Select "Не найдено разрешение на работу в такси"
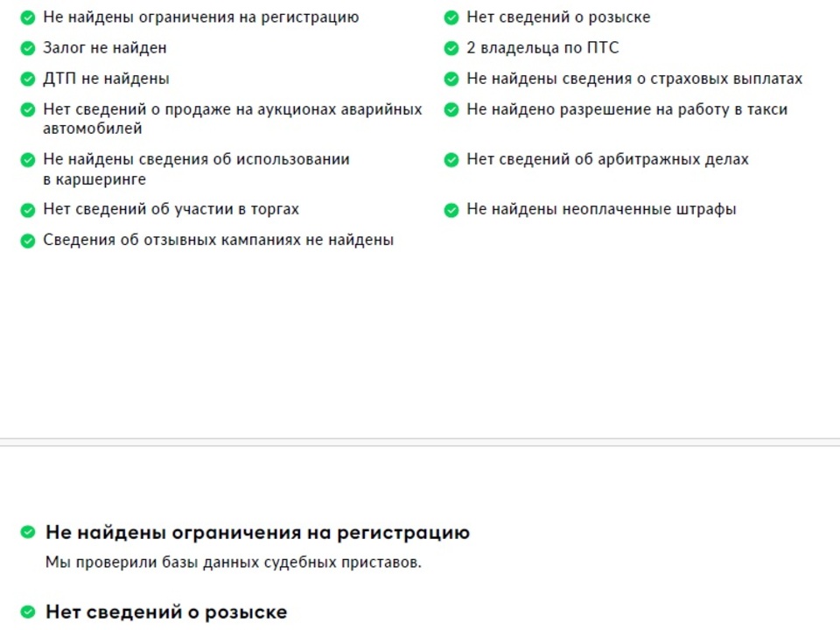The width and height of the screenshot is (840, 630). (626, 109)
